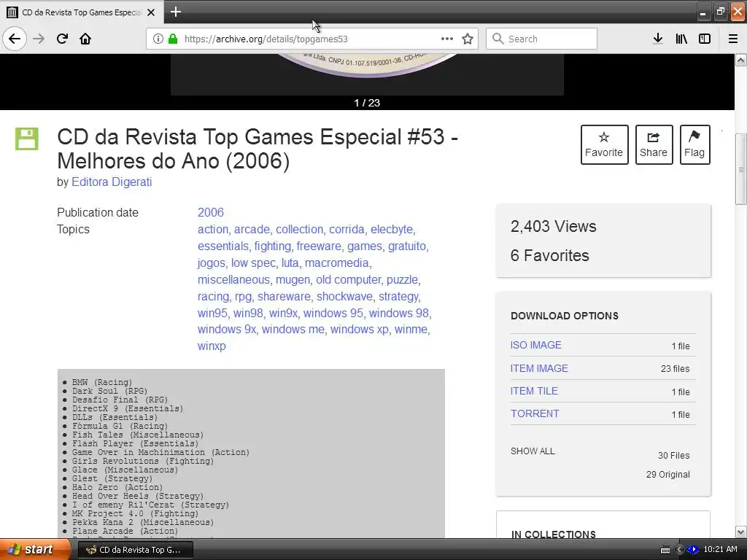747x560 pixels.
Task: Open the Editora Digerati author link
Action: pyautogui.click(x=112, y=182)
